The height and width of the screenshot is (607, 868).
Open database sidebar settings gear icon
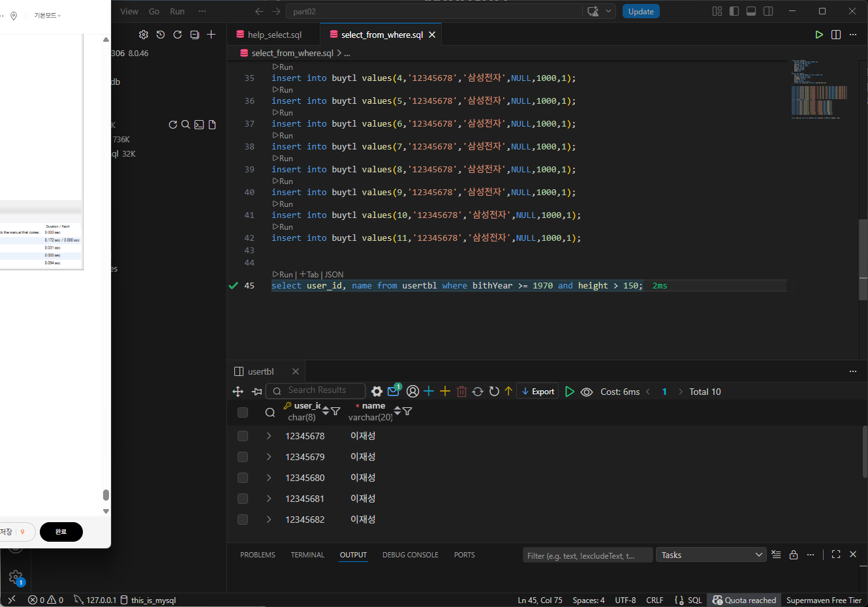point(144,35)
